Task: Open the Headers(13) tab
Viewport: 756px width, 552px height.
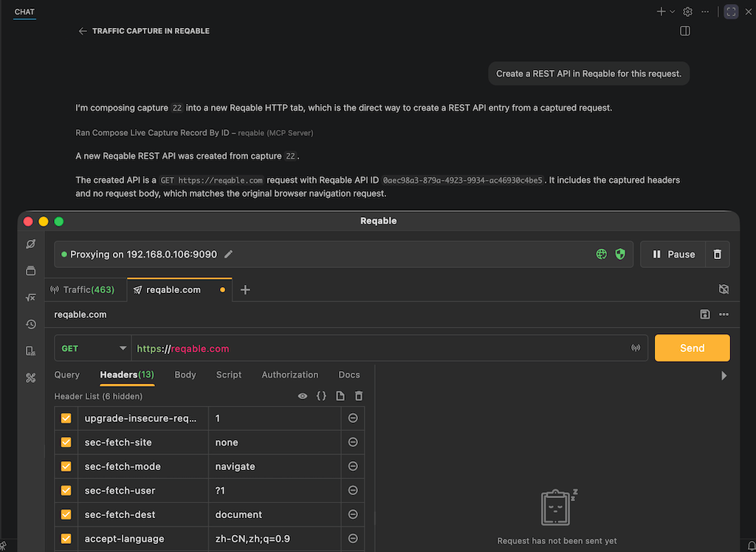Action: pos(127,375)
